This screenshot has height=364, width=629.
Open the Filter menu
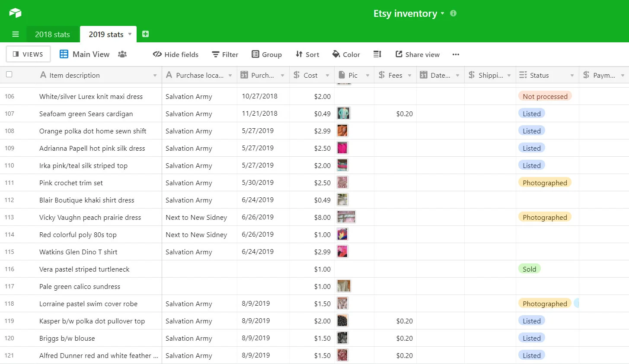[225, 54]
